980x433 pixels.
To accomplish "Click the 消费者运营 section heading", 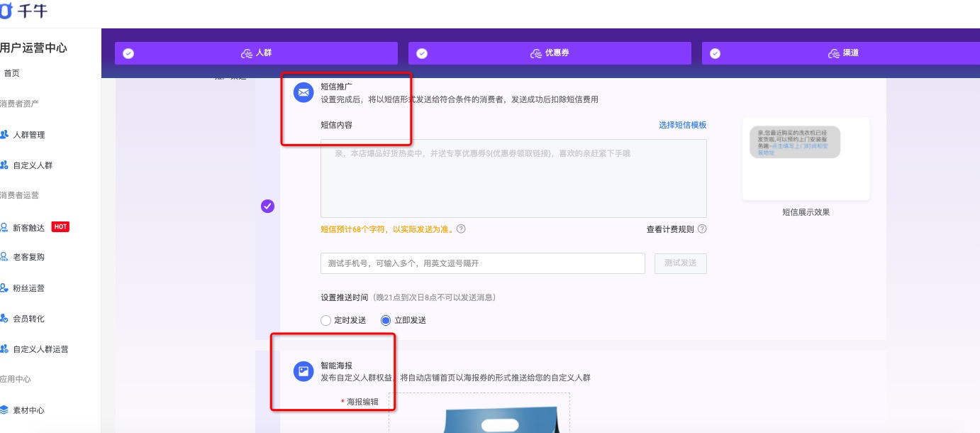I will (20, 195).
